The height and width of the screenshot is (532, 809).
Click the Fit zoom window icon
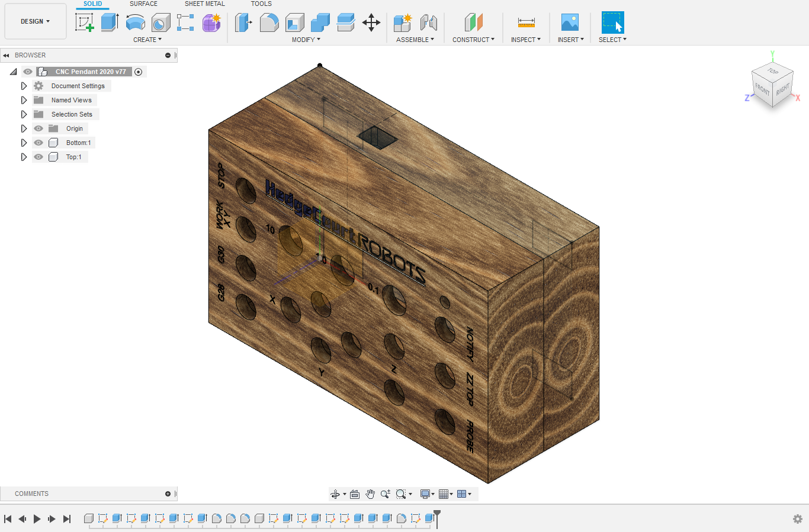[x=401, y=494]
